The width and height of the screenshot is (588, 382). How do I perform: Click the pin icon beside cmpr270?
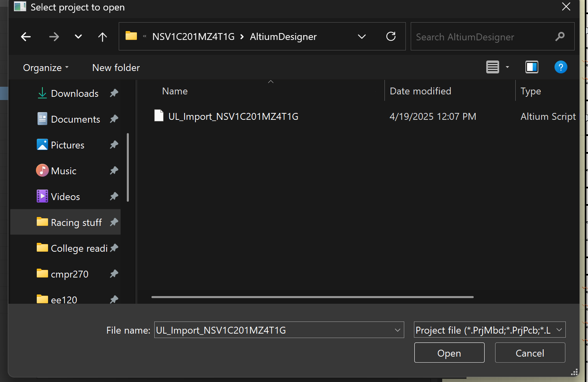point(114,274)
